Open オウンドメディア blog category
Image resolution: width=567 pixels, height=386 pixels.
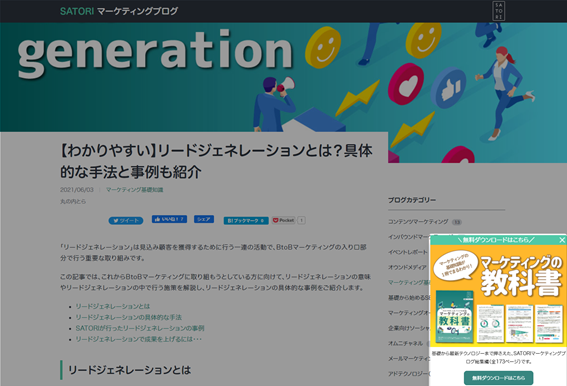pos(407,267)
